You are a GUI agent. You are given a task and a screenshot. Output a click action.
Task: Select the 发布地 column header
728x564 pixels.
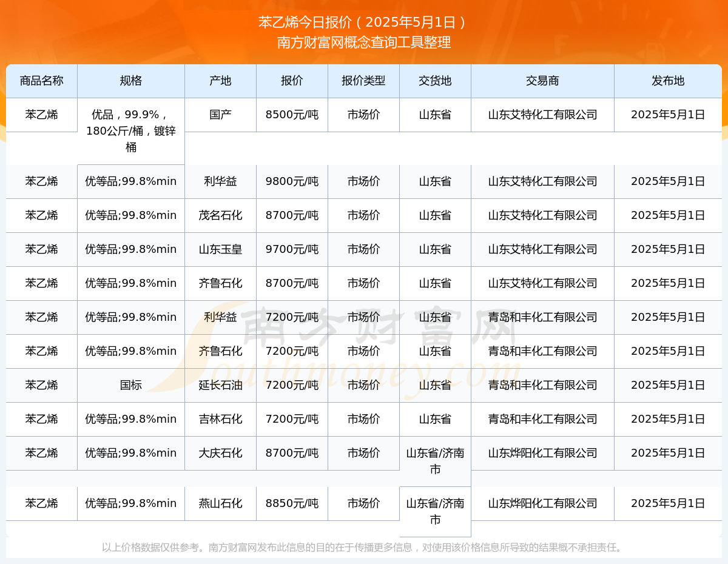click(668, 81)
